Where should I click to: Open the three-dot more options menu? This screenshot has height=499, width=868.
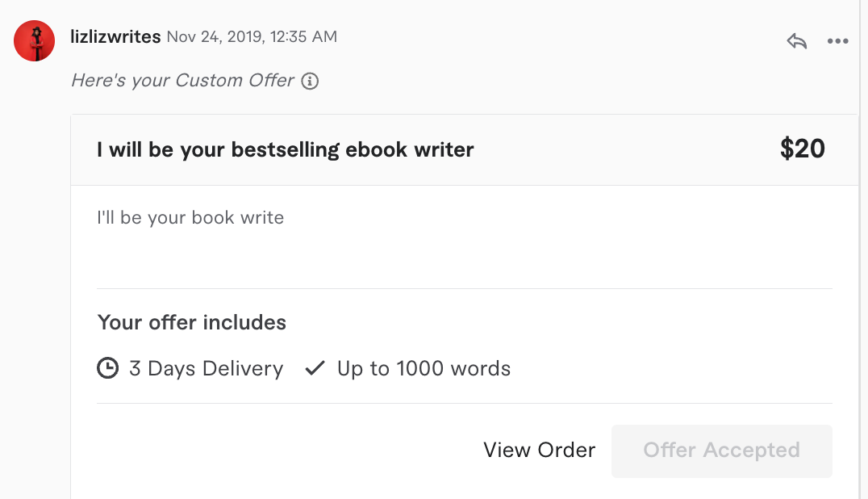coord(838,41)
